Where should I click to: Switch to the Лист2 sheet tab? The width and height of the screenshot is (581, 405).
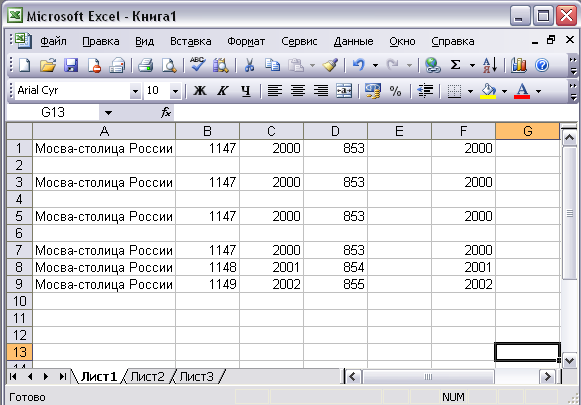click(147, 377)
